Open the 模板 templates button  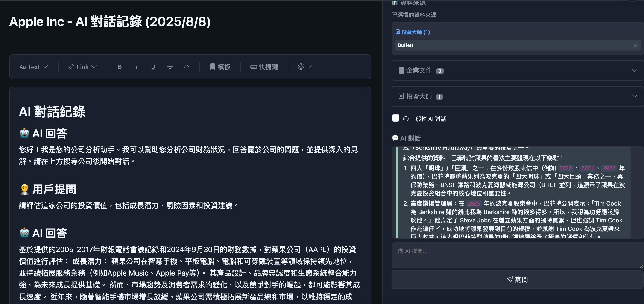tap(220, 67)
